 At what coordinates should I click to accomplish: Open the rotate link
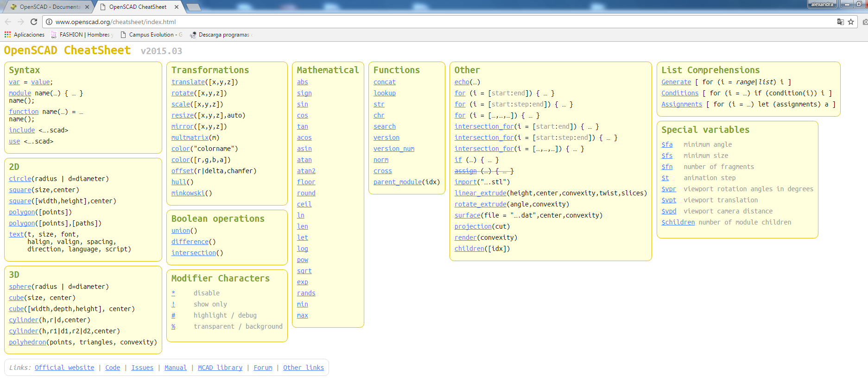(183, 93)
